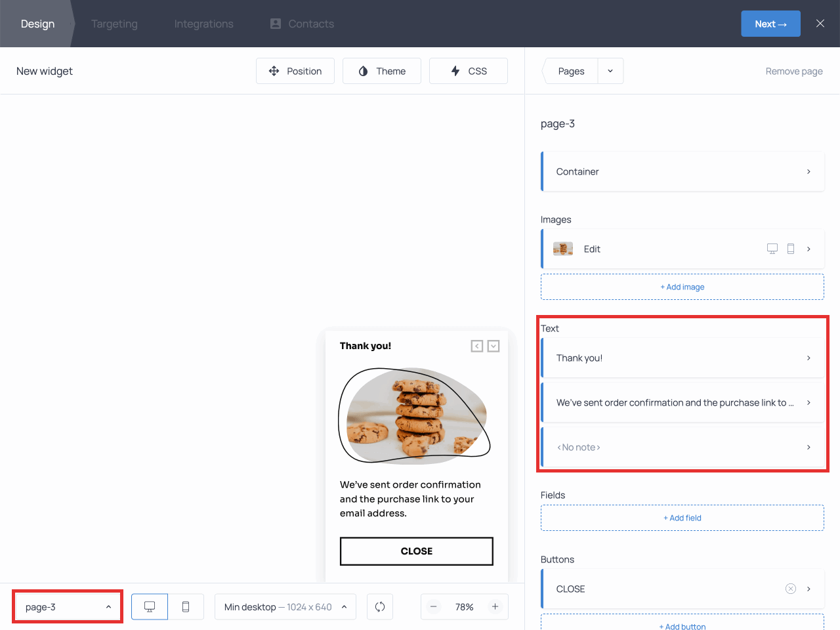840x630 pixels.
Task: Switch to the Targeting tab
Action: tap(114, 24)
